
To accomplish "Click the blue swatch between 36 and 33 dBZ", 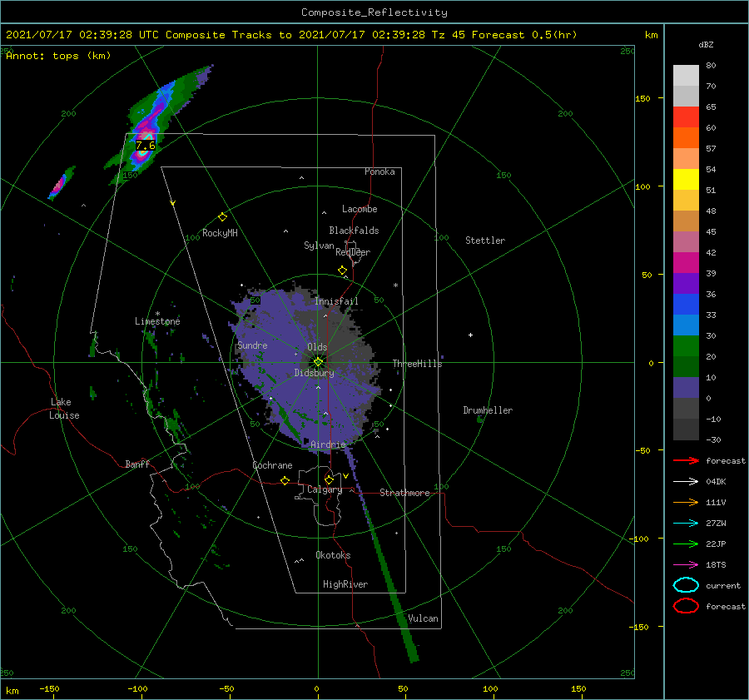I will [x=686, y=305].
